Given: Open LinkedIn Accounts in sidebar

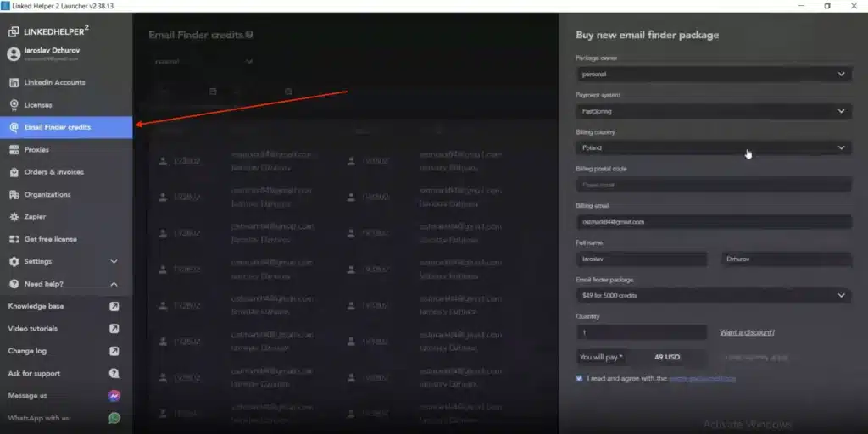Looking at the screenshot, I should coord(66,82).
